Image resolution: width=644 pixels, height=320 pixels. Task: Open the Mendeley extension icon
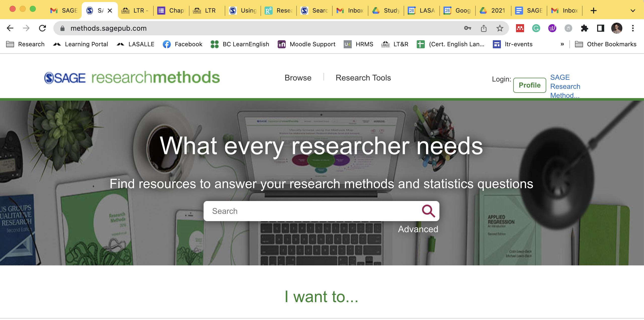(x=520, y=28)
